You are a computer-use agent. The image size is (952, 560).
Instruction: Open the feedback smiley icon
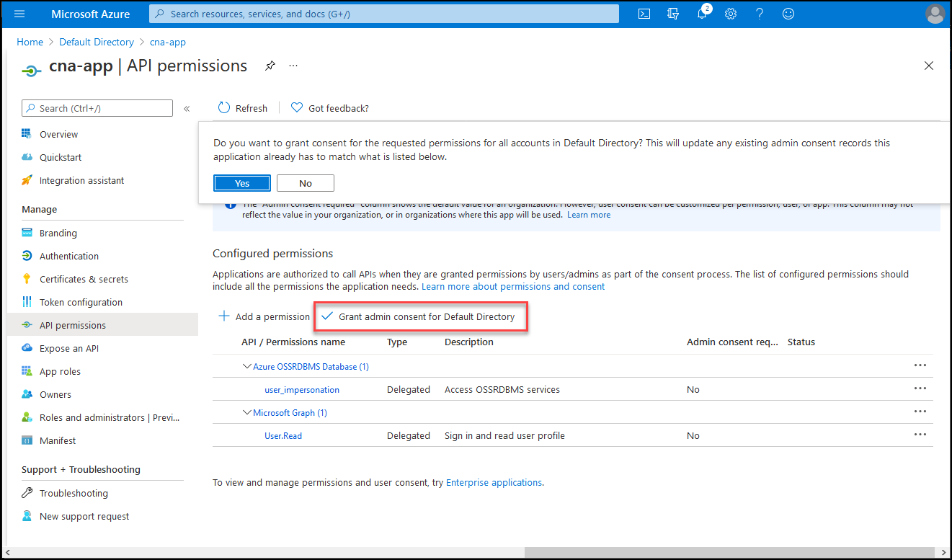click(x=788, y=14)
